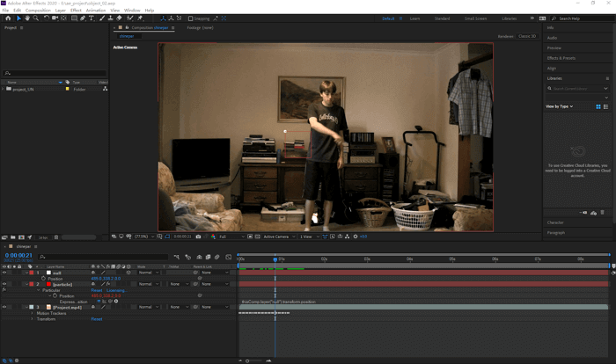Image resolution: width=616 pixels, height=364 pixels.
Task: Select the Rotation tool
Action: [47, 18]
